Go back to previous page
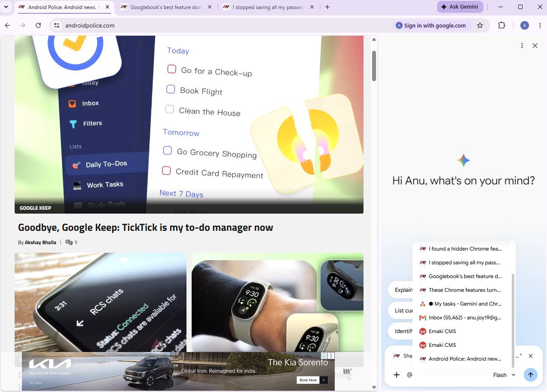 (x=7, y=25)
